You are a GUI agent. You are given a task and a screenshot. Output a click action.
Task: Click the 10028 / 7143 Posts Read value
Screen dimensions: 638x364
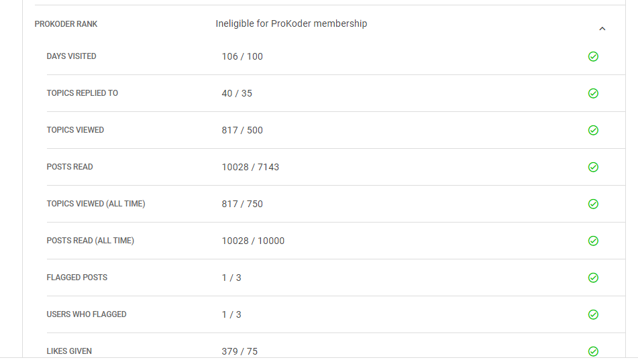point(250,167)
